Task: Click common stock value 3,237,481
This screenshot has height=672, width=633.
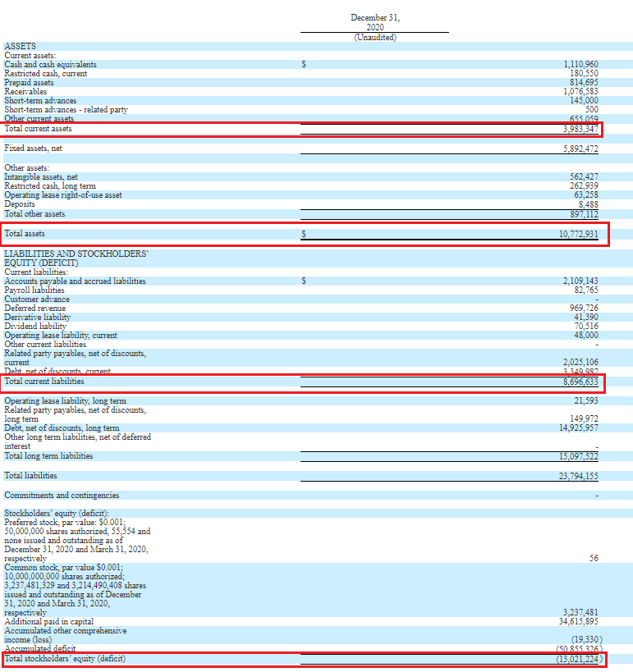Action: tap(580, 612)
